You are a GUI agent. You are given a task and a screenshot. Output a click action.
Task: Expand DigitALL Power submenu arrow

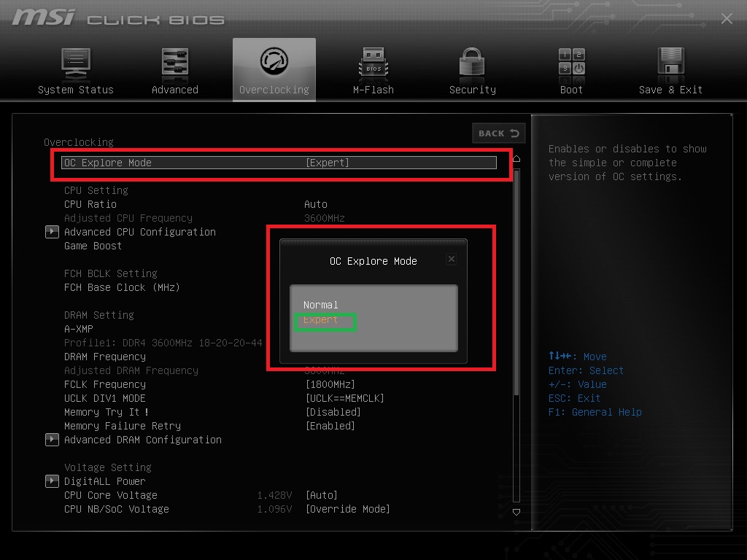52,481
